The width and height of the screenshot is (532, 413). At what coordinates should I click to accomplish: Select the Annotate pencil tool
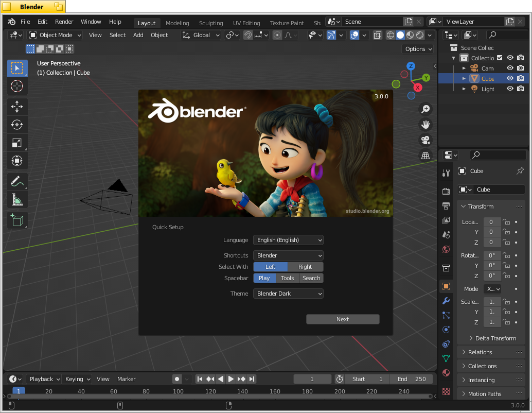pyautogui.click(x=17, y=181)
